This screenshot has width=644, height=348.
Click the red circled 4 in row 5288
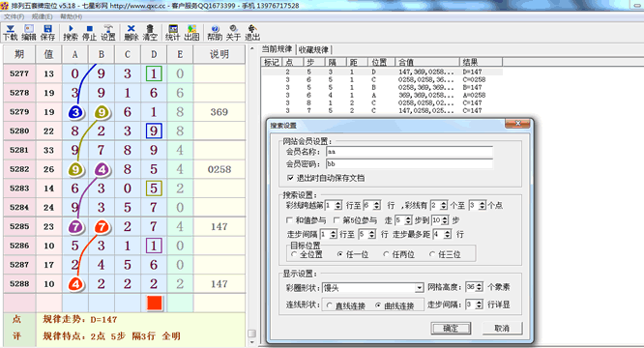75,283
